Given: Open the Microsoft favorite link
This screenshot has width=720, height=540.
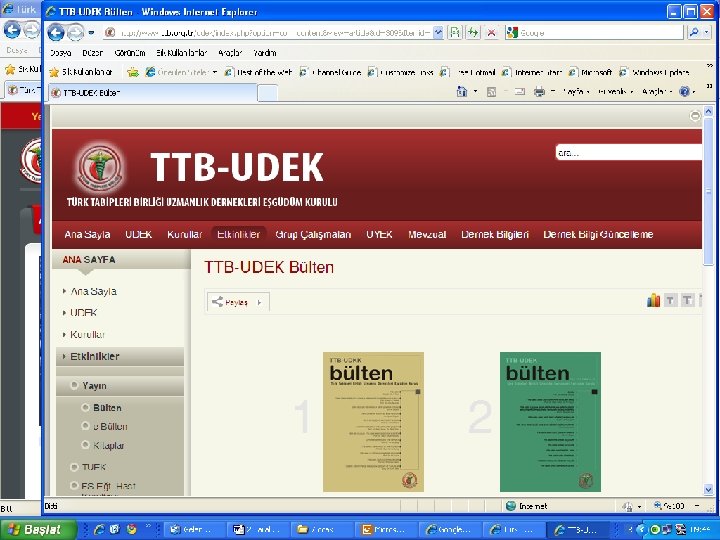Looking at the screenshot, I should click(591, 72).
